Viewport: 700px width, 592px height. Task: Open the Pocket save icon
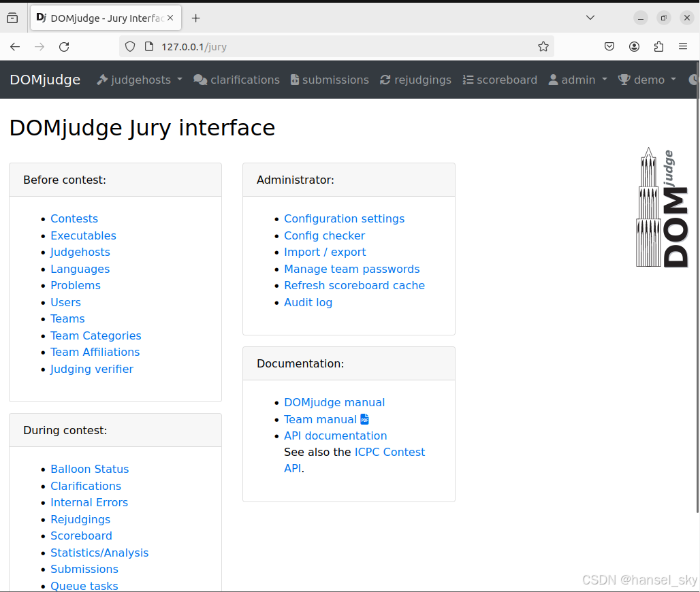609,46
